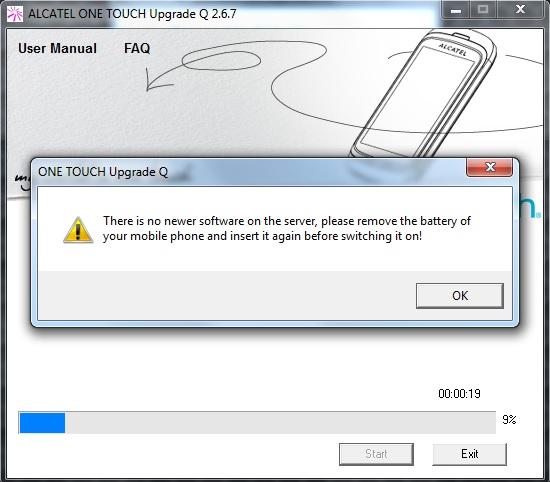Click the no newer software message text

[287, 228]
